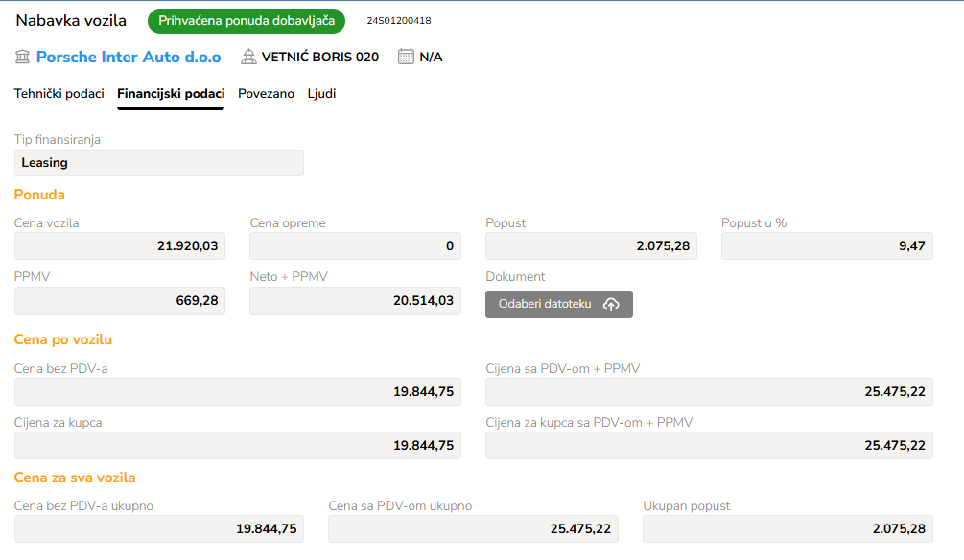Select the Financijski podaci tab
Image resolution: width=964 pixels, height=560 pixels.
click(171, 93)
